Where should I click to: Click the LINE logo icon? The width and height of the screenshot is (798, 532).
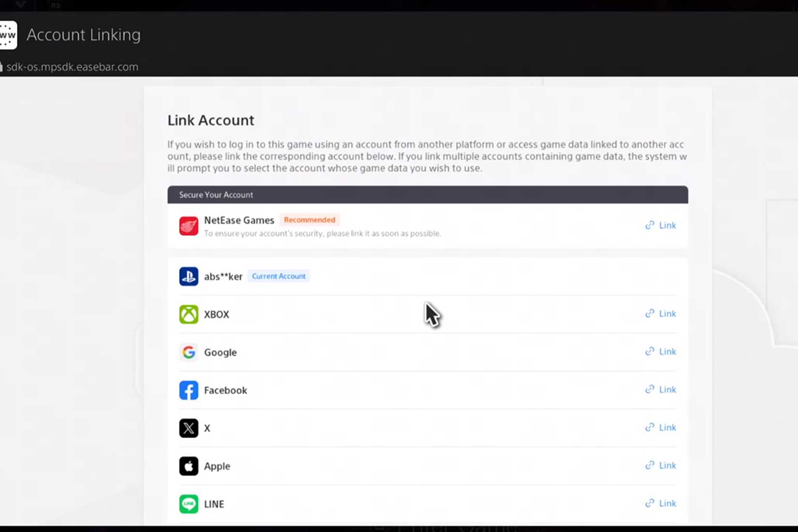[x=189, y=504]
